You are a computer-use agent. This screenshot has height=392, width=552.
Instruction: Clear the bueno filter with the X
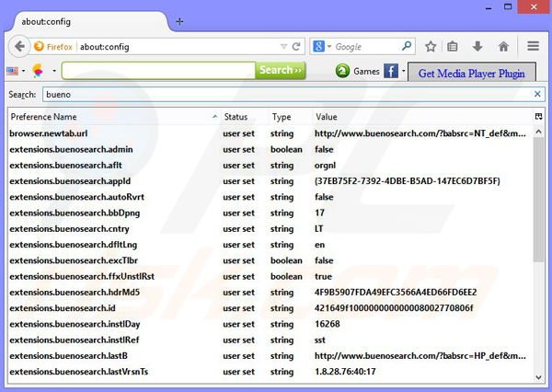click(x=537, y=94)
